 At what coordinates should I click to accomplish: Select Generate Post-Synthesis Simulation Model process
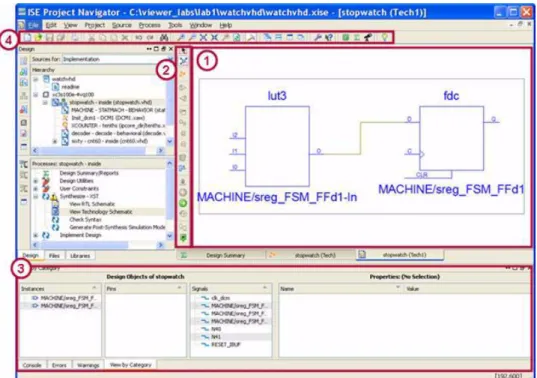(117, 227)
